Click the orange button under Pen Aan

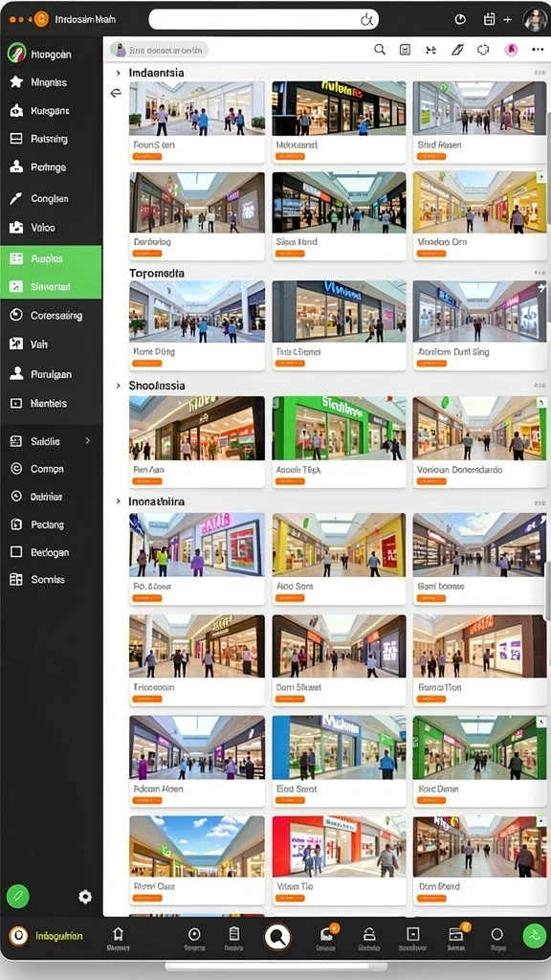(x=147, y=481)
